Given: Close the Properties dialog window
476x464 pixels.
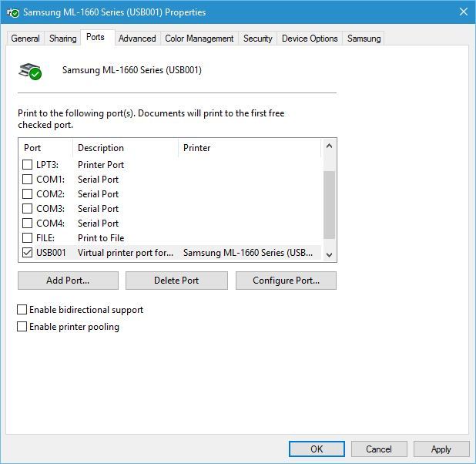Looking at the screenshot, I should click(x=463, y=12).
